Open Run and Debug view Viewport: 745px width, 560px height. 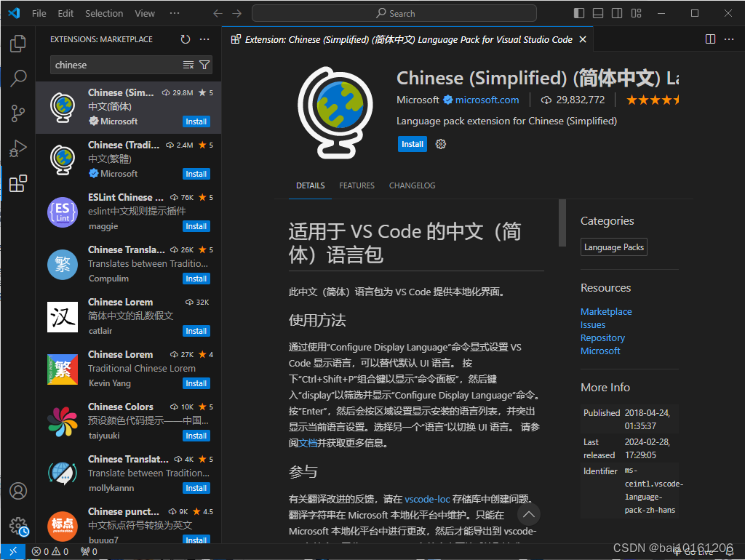18,148
